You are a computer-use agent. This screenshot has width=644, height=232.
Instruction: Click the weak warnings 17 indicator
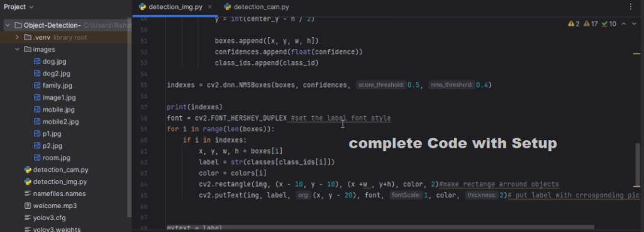[x=591, y=24]
